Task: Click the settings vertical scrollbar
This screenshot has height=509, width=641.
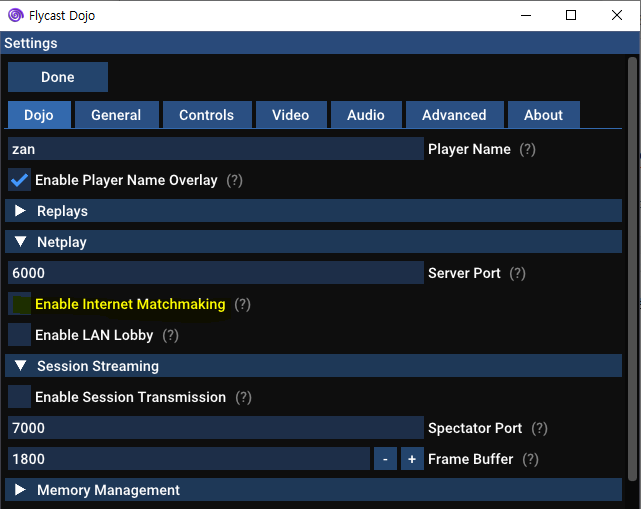Action: click(x=632, y=270)
